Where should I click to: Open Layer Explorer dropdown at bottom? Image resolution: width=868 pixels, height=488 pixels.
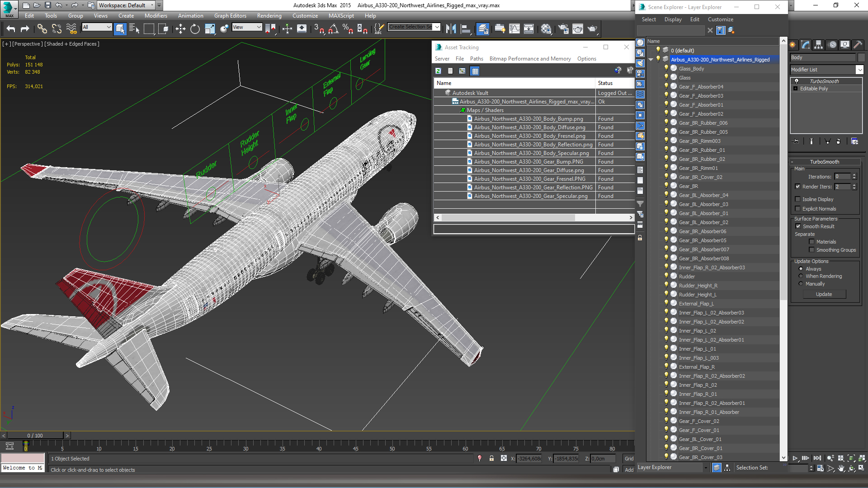click(x=705, y=468)
